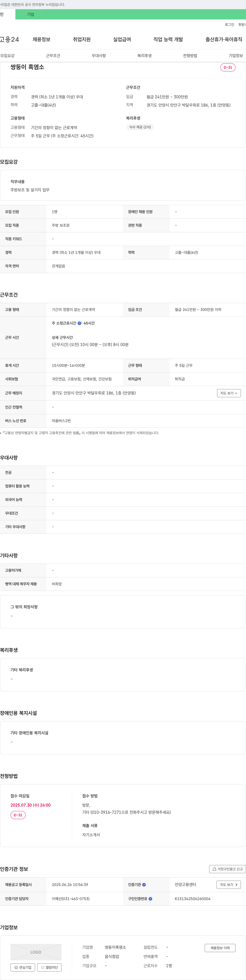Select the certification number K151342506260004

tap(192, 899)
